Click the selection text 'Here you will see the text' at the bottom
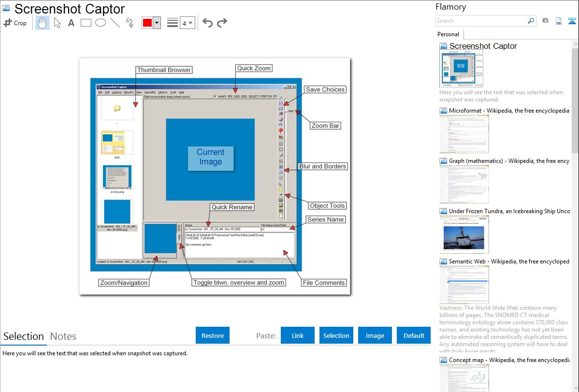Viewport: 579px width, 392px height. [x=95, y=353]
